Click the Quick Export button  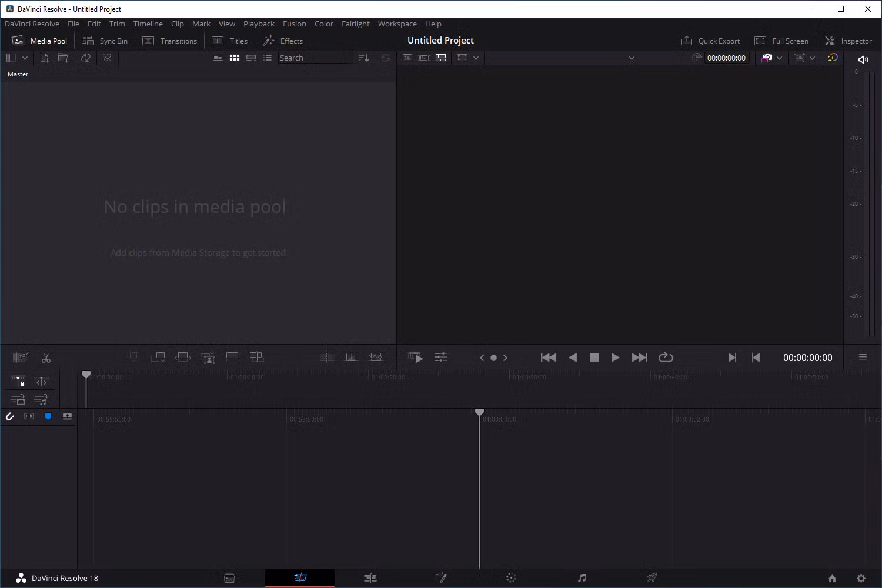pyautogui.click(x=710, y=41)
